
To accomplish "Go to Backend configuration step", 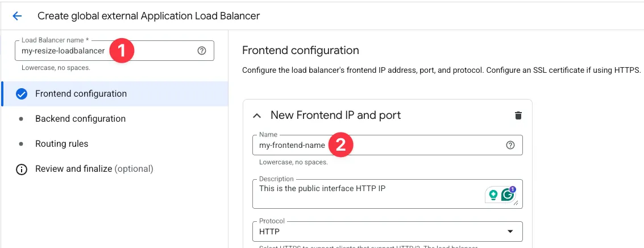I will click(80, 119).
